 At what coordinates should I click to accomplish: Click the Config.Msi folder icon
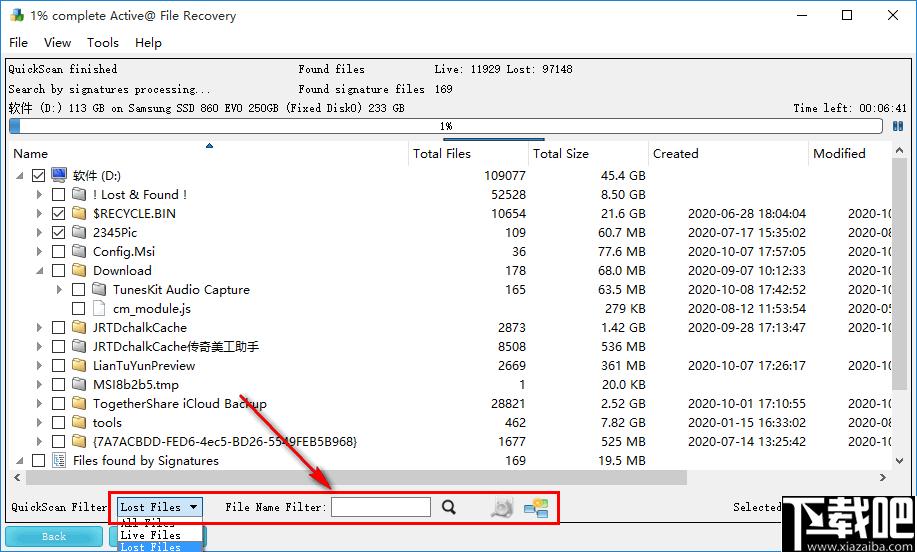coord(79,251)
